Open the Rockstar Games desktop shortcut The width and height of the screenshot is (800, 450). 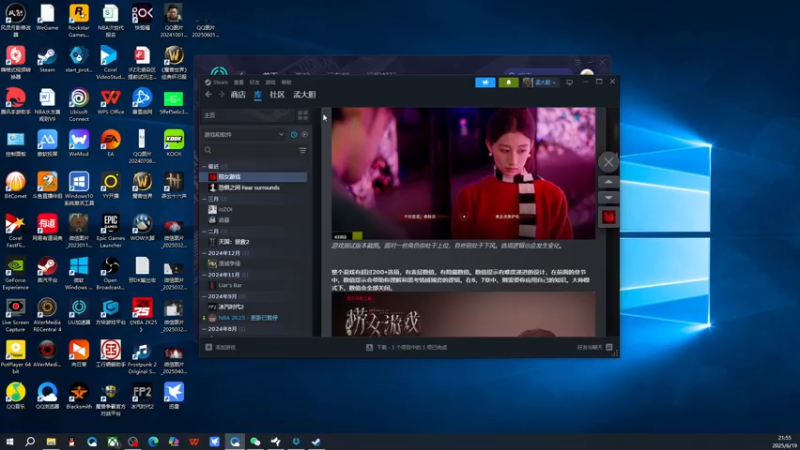tap(79, 20)
